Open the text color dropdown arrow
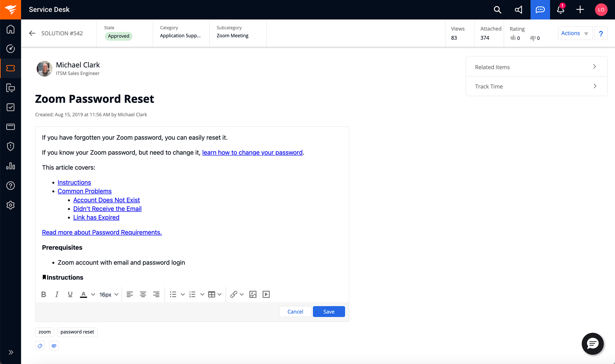The image size is (615, 364). 93,294
